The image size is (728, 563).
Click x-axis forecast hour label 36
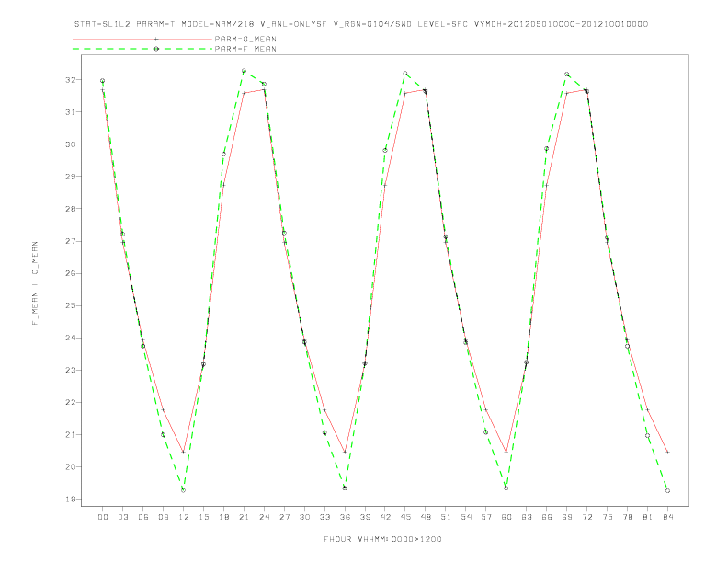coord(345,517)
